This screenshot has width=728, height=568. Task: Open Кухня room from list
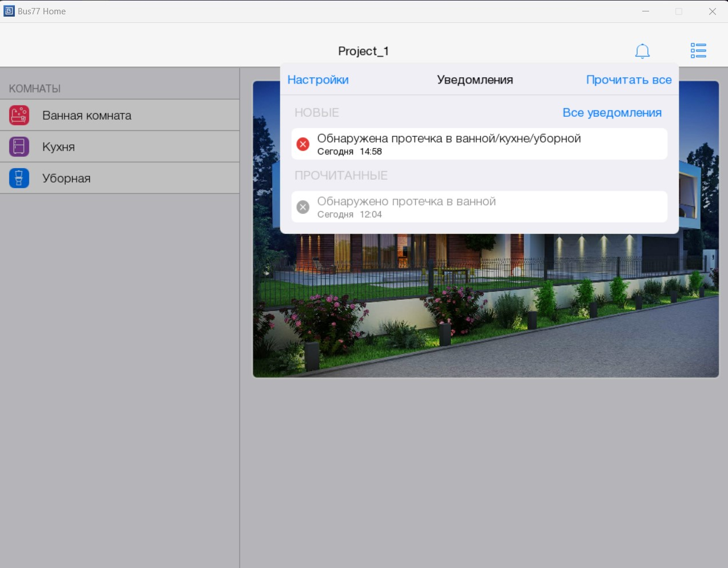(x=58, y=147)
